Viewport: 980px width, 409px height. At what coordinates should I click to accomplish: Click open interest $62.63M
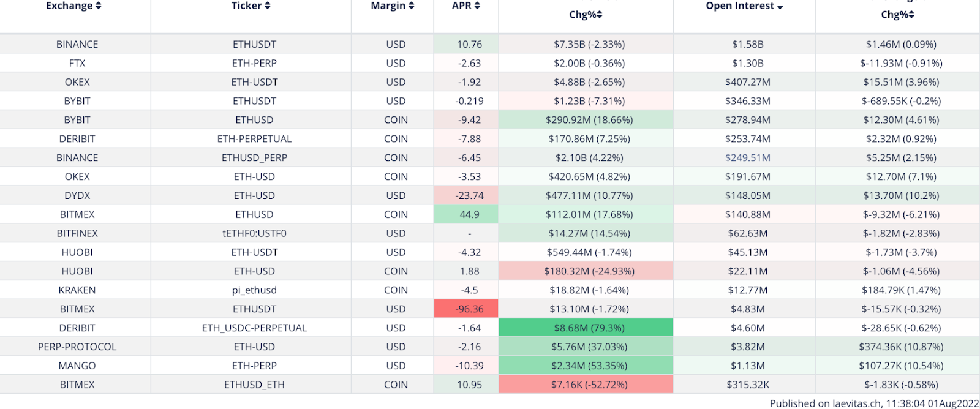pos(744,234)
